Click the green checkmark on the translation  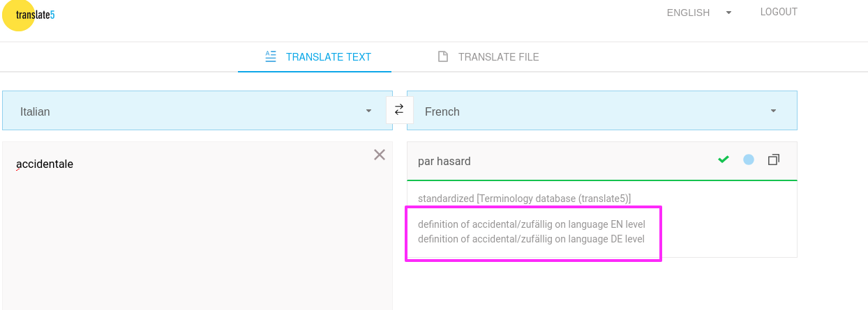(x=724, y=160)
